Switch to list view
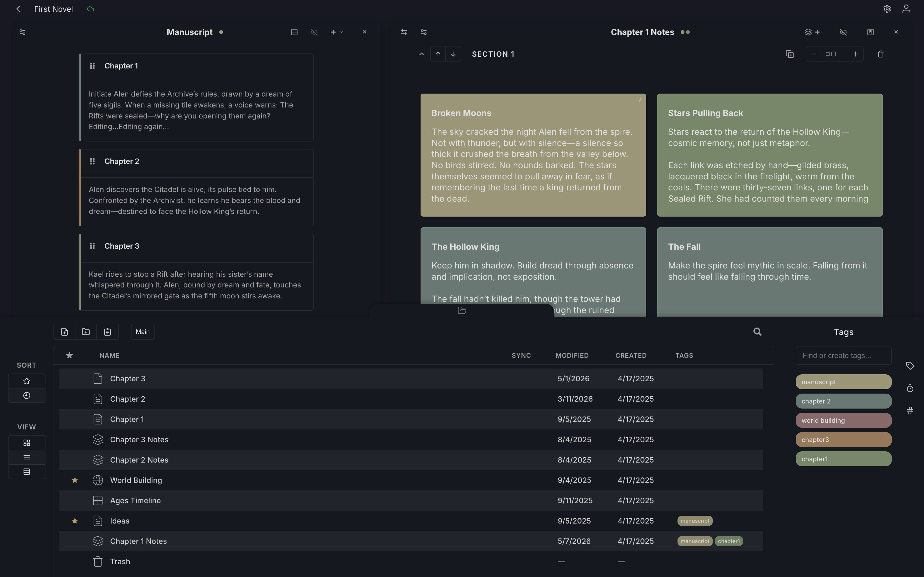Image resolution: width=924 pixels, height=577 pixels. tap(27, 457)
